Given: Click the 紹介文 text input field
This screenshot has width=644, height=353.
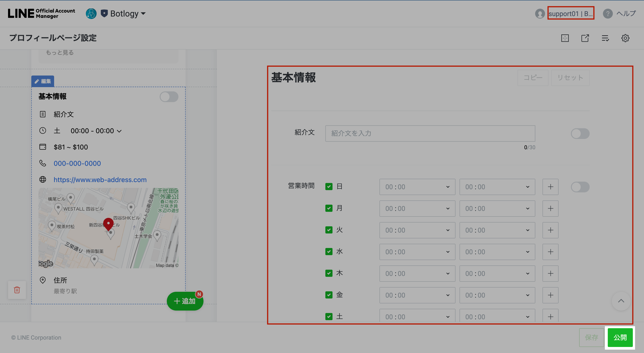Looking at the screenshot, I should tap(430, 133).
